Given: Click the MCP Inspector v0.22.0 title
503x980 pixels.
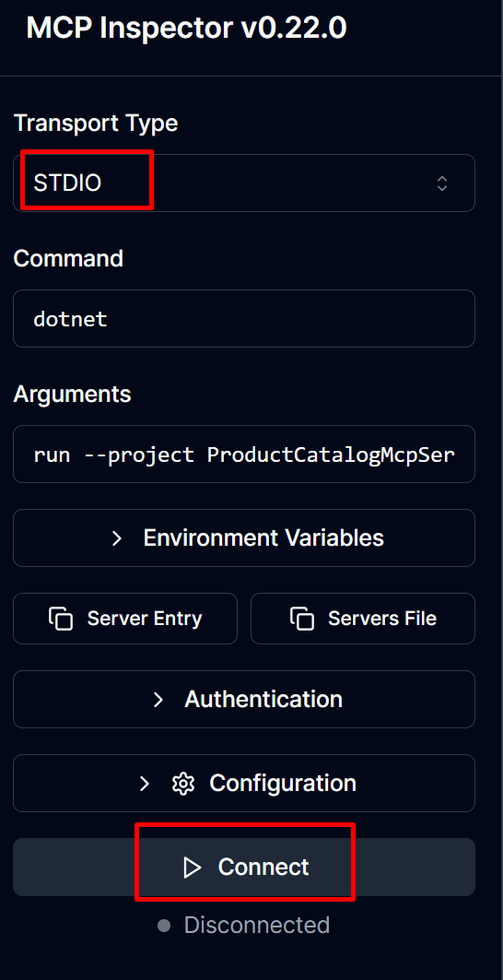Looking at the screenshot, I should [x=186, y=29].
